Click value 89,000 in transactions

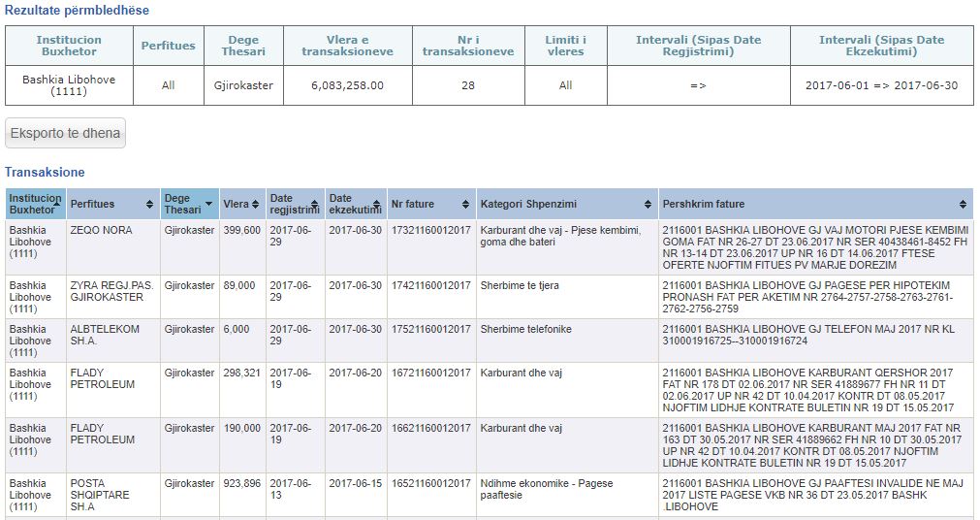pos(239,285)
